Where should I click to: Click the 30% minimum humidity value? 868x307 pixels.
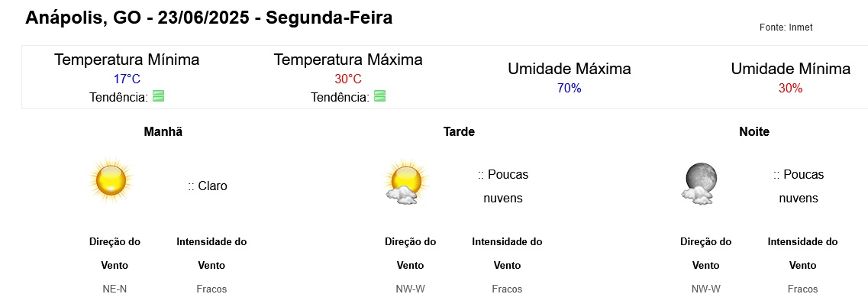(790, 88)
